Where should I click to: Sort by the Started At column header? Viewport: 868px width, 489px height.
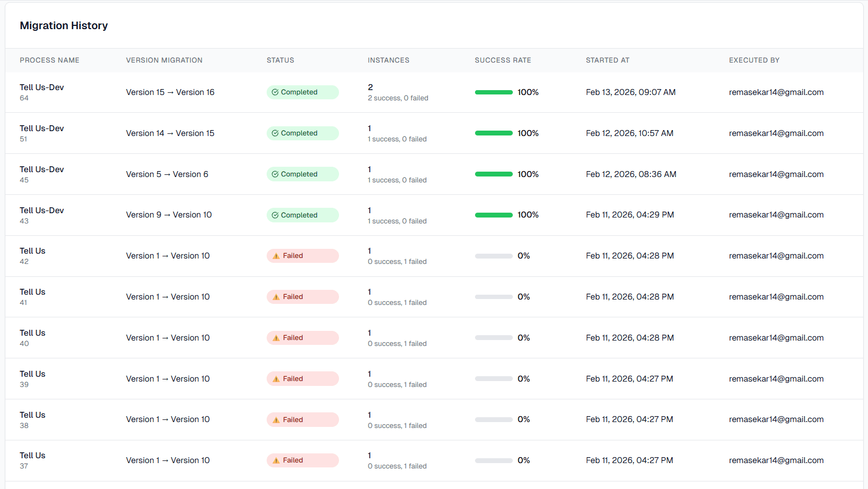pos(607,60)
